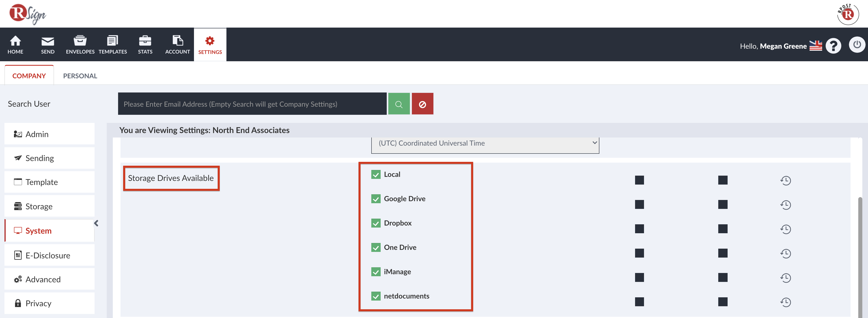Toggle the second dark box in iManage row
This screenshot has height=318, width=868.
point(723,277)
